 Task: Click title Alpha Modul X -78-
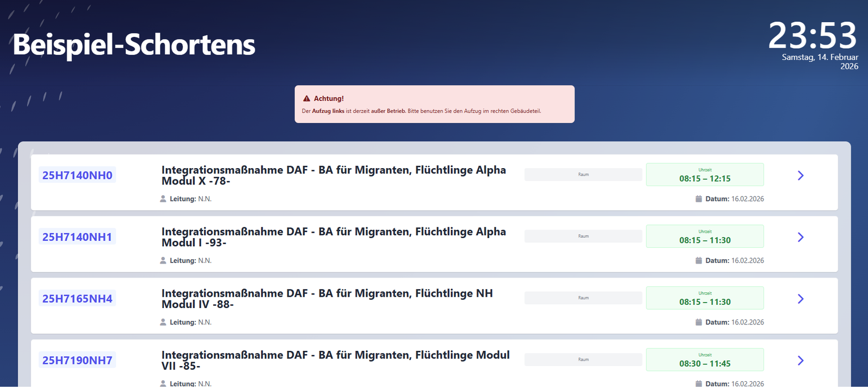tap(334, 176)
